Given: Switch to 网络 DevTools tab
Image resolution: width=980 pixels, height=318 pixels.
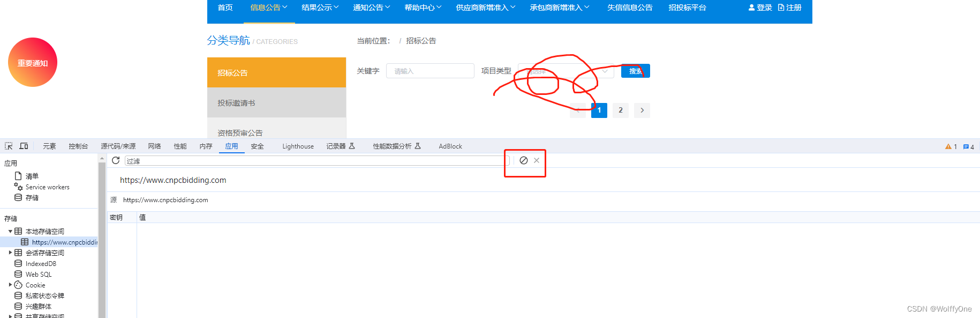Looking at the screenshot, I should (x=155, y=146).
